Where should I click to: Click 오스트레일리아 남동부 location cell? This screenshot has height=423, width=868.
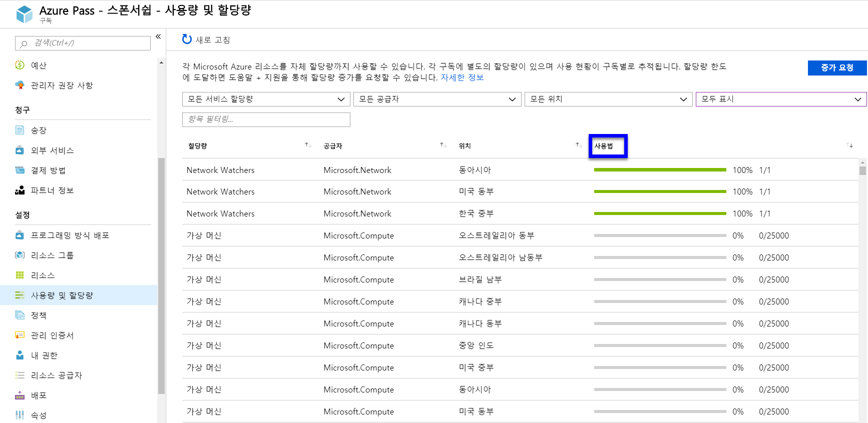pos(501,257)
